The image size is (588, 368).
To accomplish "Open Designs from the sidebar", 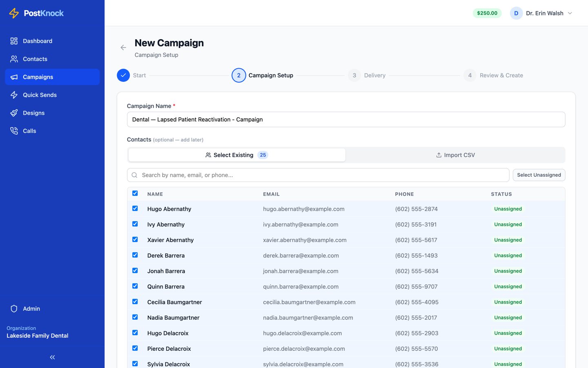I will point(52,113).
